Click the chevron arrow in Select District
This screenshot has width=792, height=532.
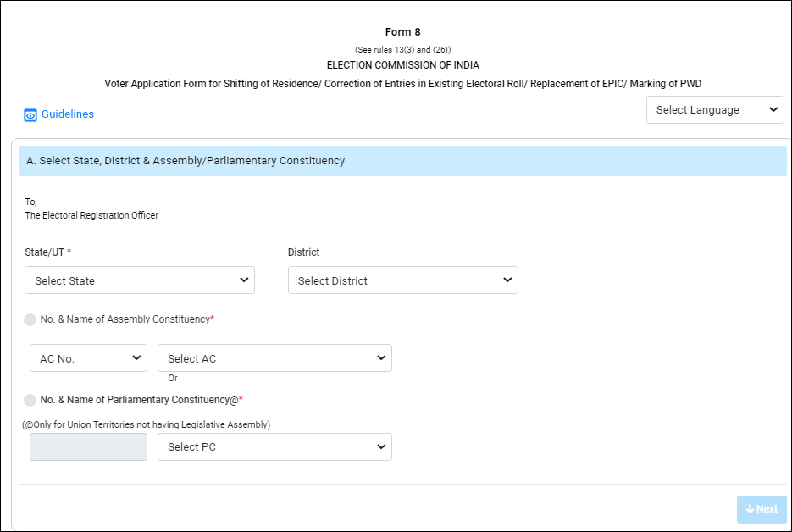coord(507,280)
